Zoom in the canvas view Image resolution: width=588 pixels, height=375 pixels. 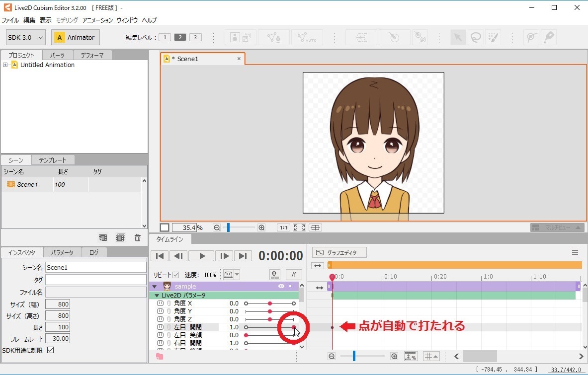coord(262,227)
